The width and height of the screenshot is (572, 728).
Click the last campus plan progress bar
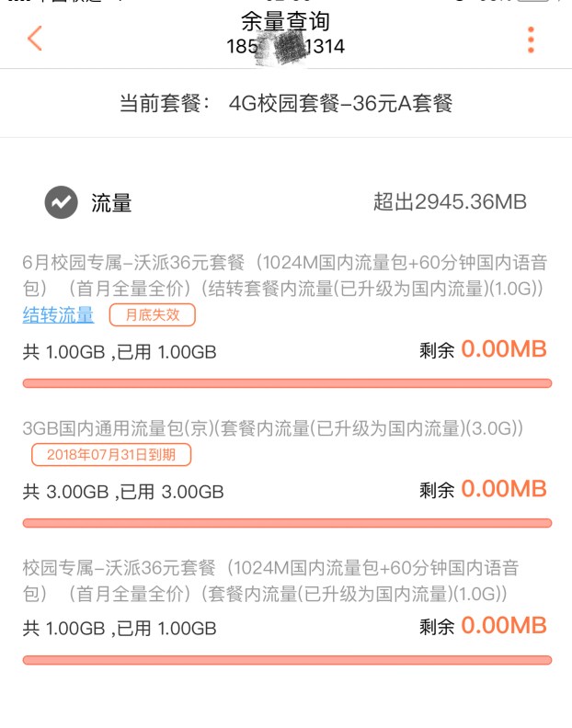(286, 660)
